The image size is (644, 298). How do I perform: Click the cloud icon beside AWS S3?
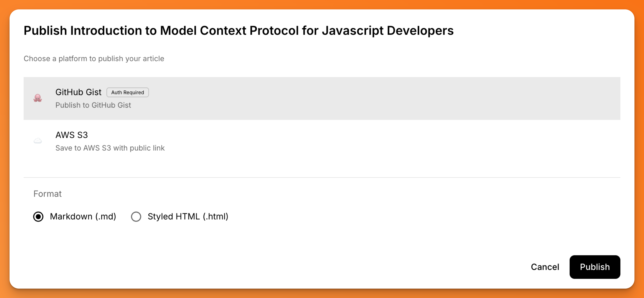(x=38, y=141)
